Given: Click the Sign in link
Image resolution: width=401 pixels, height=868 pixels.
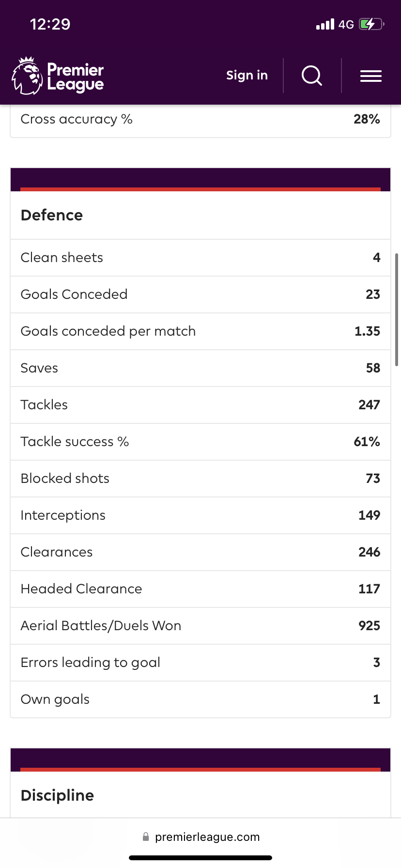Looking at the screenshot, I should pos(247,75).
